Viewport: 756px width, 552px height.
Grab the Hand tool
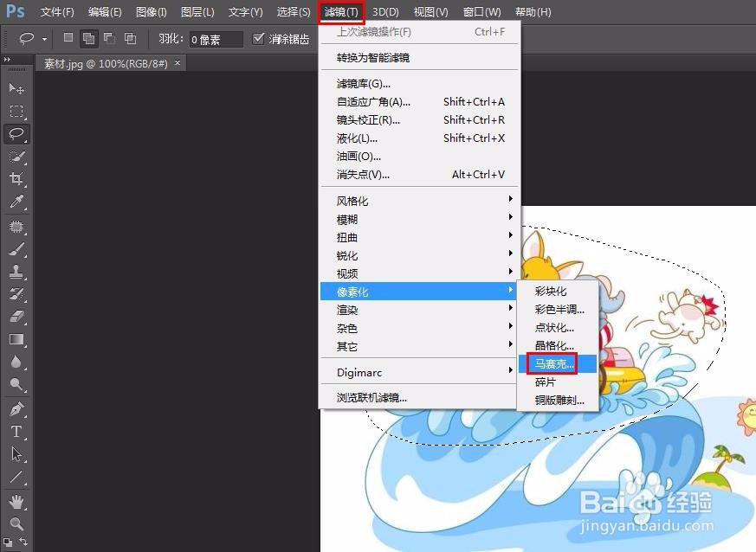16,500
